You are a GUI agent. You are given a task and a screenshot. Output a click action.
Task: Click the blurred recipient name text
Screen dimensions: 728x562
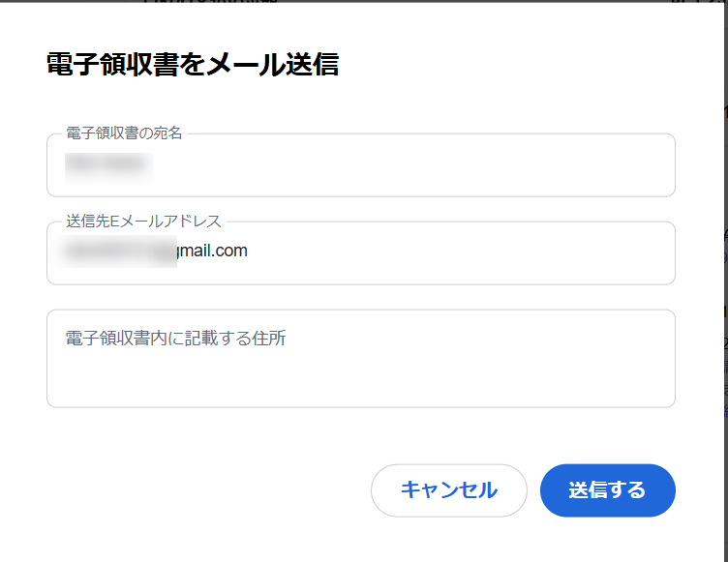click(x=107, y=165)
